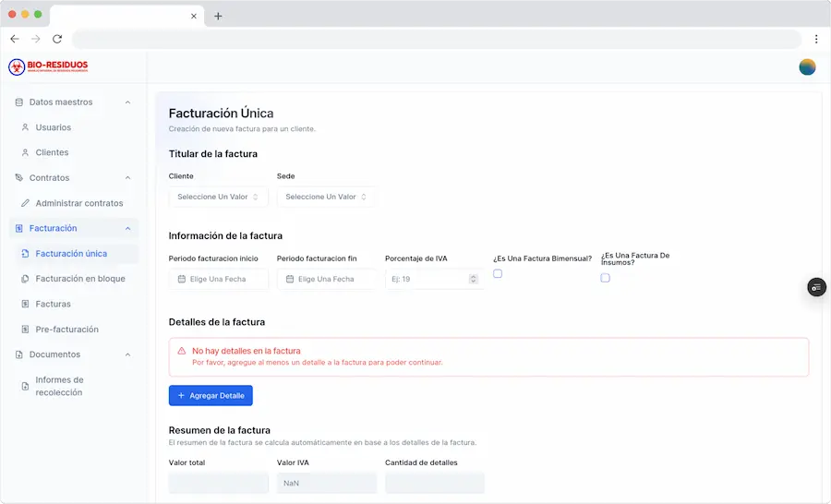The height and width of the screenshot is (504, 831).
Task: Click the calendar icon in Periodo facturacion inicio
Action: point(181,279)
